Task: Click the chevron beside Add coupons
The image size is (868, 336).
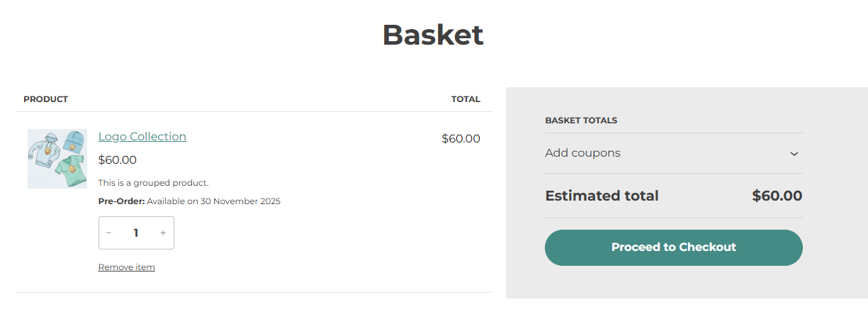Action: 794,154
